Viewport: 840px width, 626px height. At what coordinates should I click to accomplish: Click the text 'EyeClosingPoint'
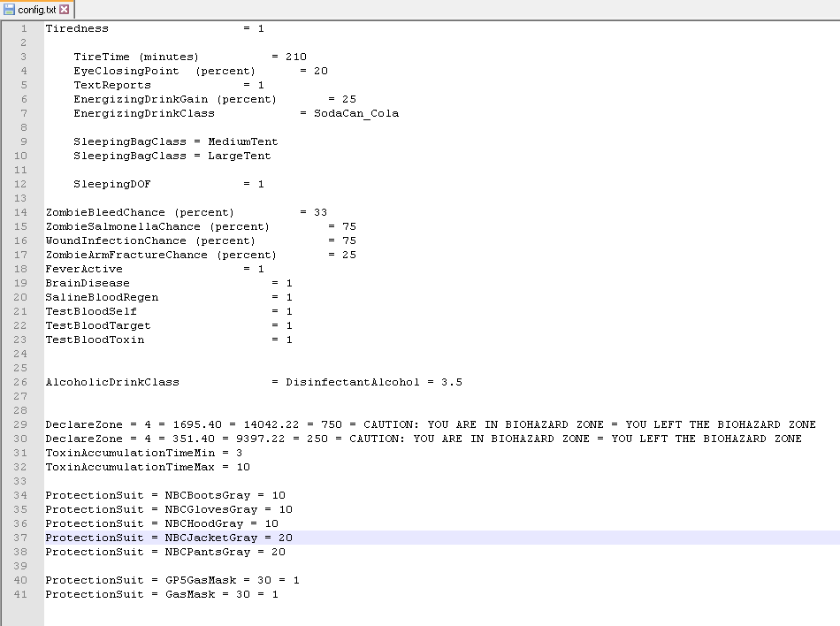pyautogui.click(x=126, y=71)
